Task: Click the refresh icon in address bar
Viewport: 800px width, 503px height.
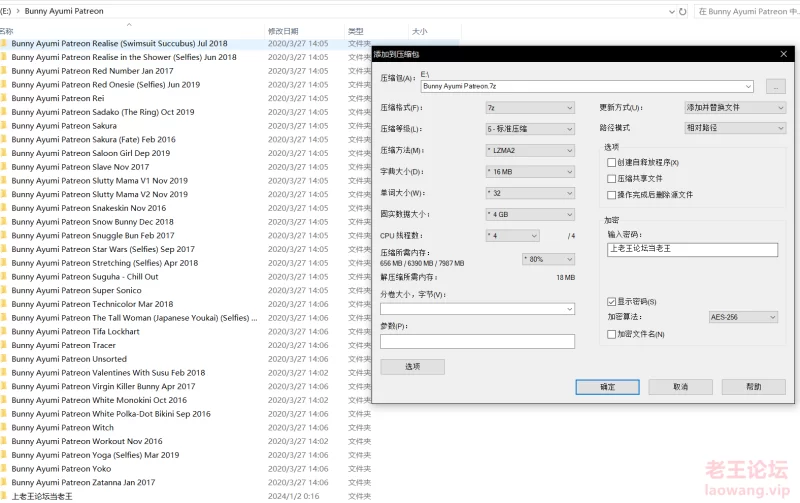Action: coord(682,11)
